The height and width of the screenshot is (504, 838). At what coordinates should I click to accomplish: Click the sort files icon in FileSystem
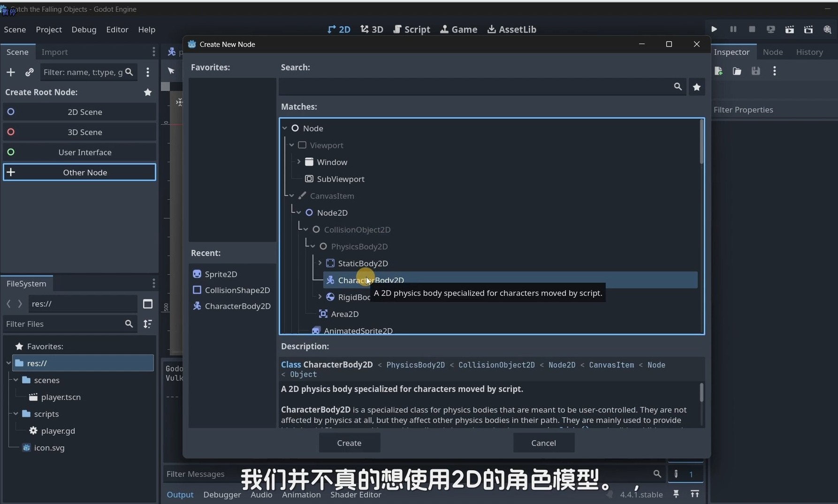pyautogui.click(x=148, y=324)
